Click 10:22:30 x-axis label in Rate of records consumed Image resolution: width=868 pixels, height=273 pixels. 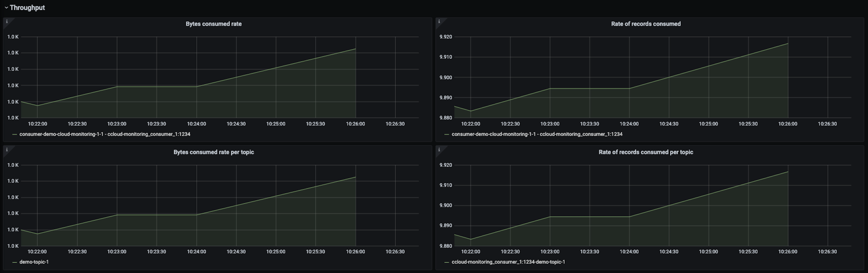[x=510, y=124]
